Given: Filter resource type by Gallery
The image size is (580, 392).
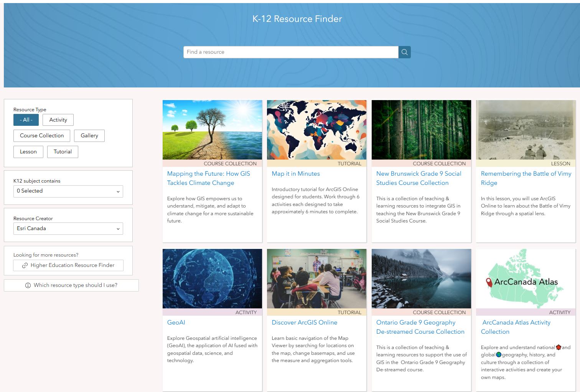Looking at the screenshot, I should click(89, 135).
